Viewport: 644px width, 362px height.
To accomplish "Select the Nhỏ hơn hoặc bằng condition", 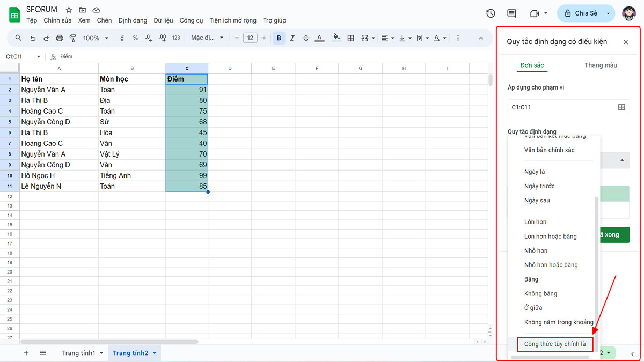I will click(551, 265).
